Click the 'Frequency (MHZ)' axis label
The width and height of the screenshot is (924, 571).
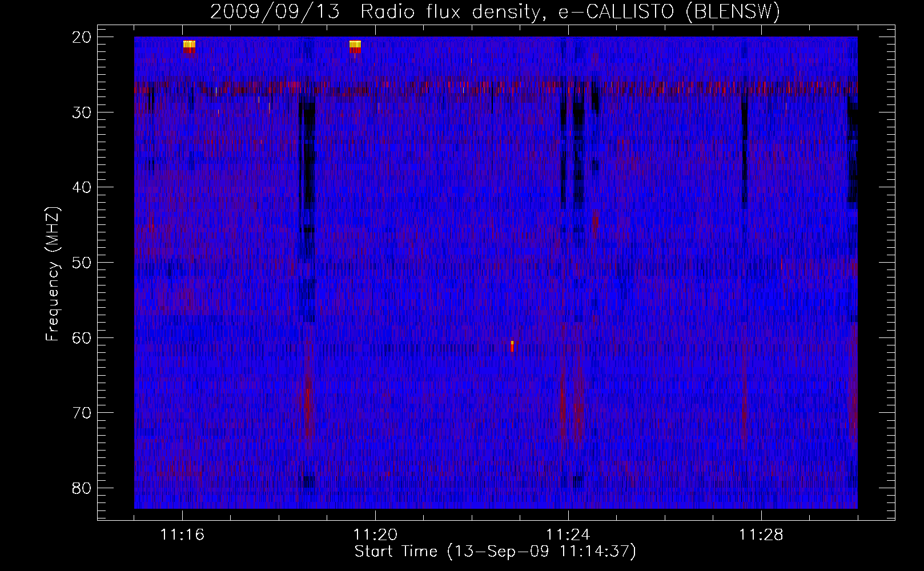pos(53,274)
